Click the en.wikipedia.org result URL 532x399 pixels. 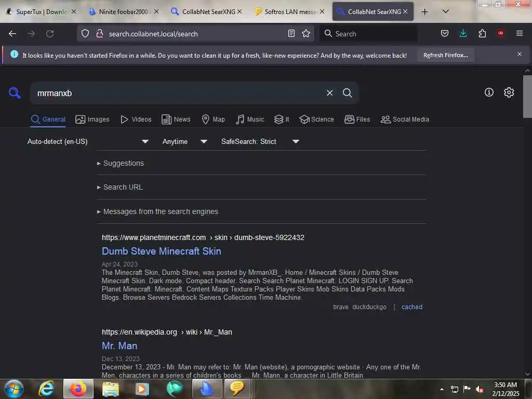[167, 332]
